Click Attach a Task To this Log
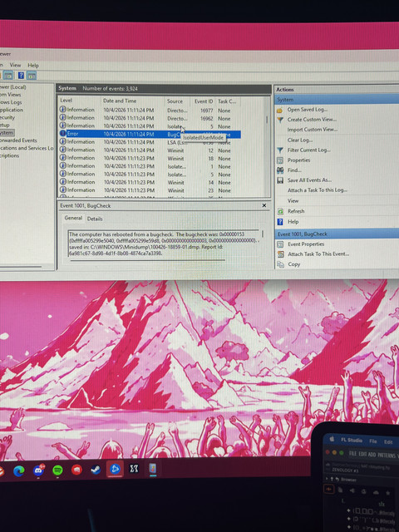Screen dimensions: 399x532 pyautogui.click(x=318, y=190)
